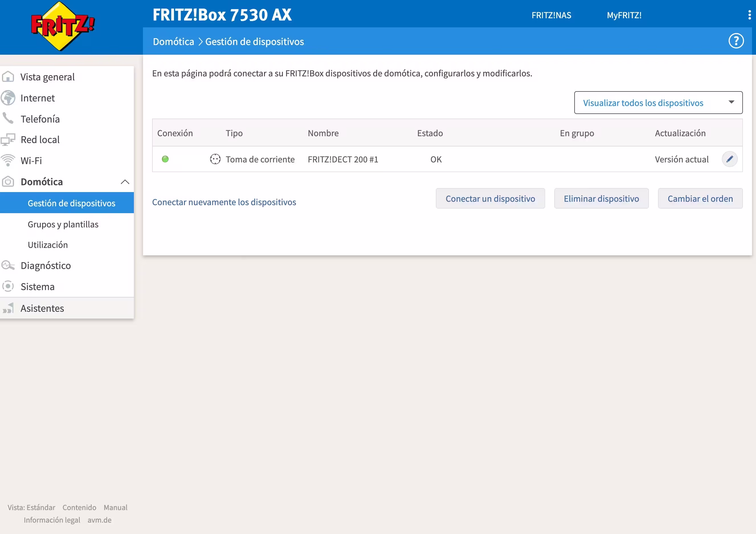This screenshot has height=534, width=756.
Task: Click the Actualización column header
Action: click(680, 133)
